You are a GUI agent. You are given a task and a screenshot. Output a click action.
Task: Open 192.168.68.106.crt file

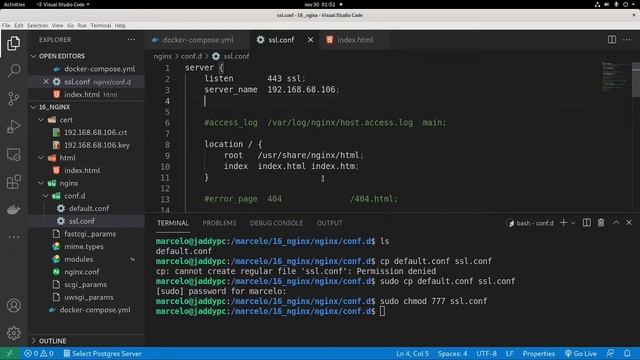coord(87,132)
